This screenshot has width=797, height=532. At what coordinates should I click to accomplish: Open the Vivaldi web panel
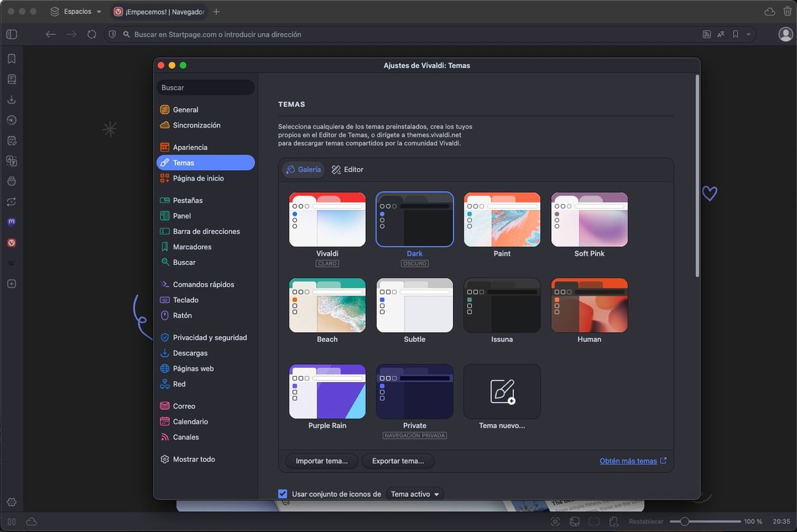pyautogui.click(x=11, y=242)
